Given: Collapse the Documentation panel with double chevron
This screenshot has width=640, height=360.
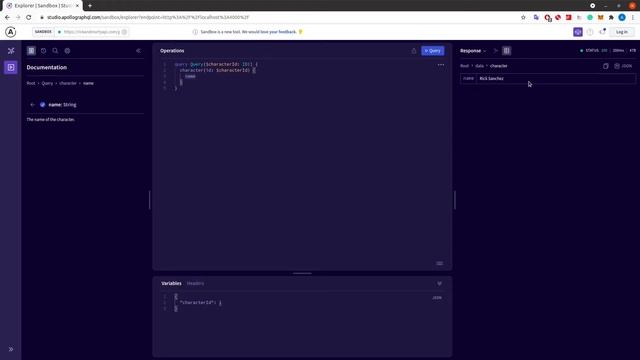Looking at the screenshot, I should tap(138, 51).
